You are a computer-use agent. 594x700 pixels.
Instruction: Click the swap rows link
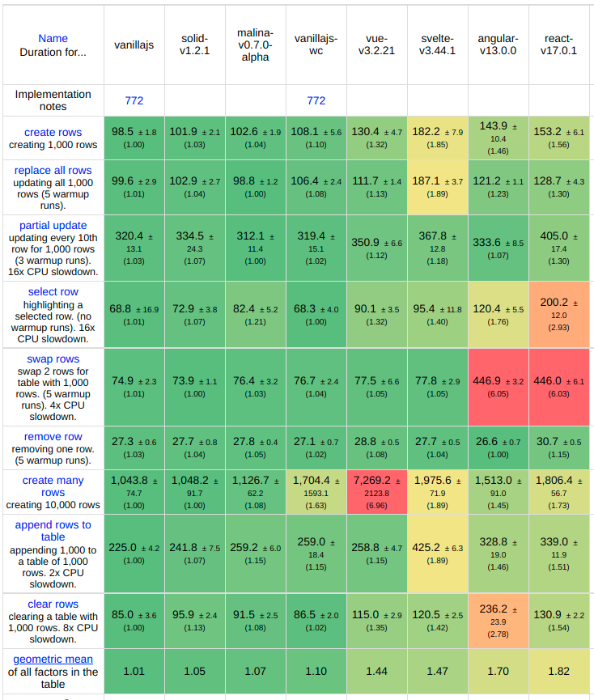pyautogui.click(x=53, y=359)
